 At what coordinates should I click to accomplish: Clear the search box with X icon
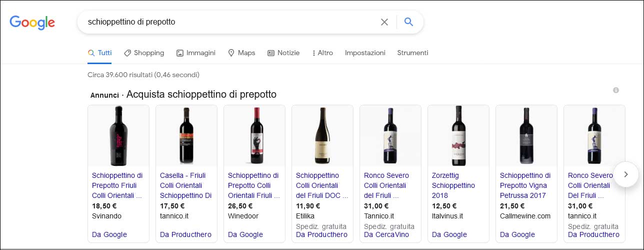click(x=384, y=22)
